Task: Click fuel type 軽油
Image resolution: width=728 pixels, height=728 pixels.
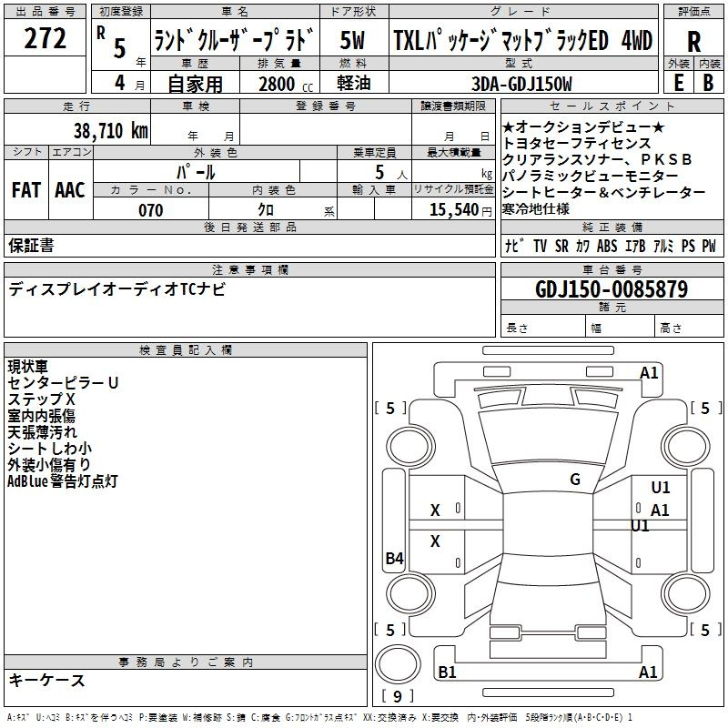Action: coord(353,83)
